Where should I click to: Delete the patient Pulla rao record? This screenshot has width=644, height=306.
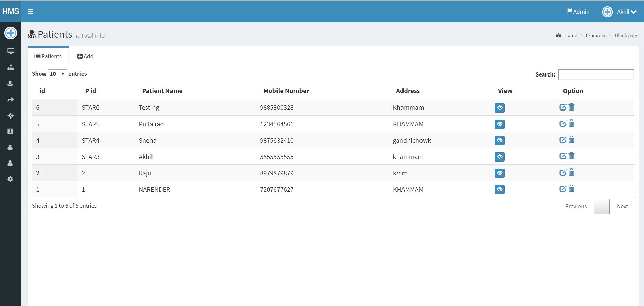571,124
